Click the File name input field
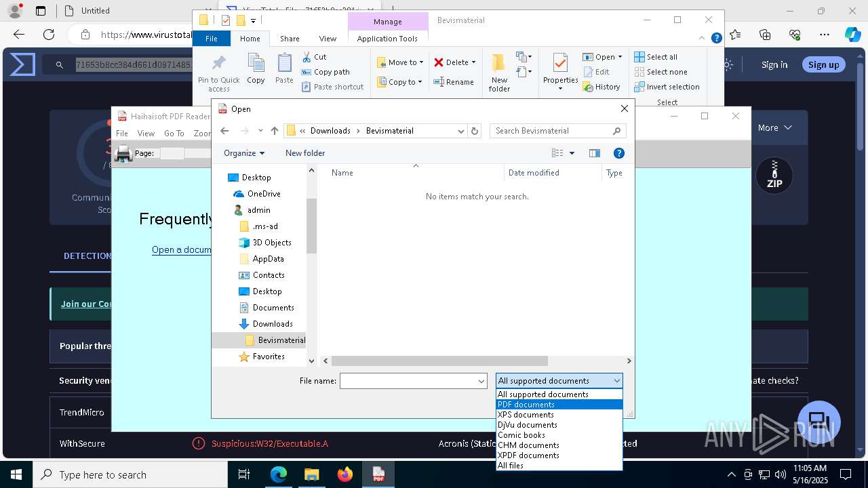Image resolution: width=868 pixels, height=488 pixels. (x=408, y=382)
